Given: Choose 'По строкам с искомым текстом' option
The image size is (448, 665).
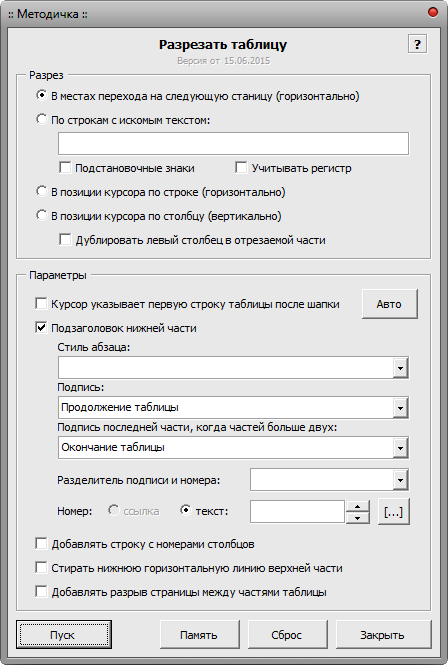Looking at the screenshot, I should point(41,120).
